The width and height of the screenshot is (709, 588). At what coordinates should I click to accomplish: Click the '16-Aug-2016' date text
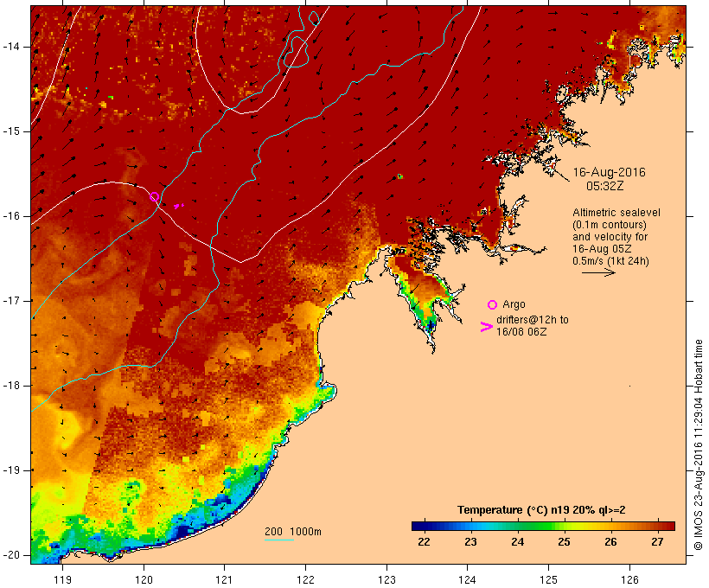(x=609, y=172)
